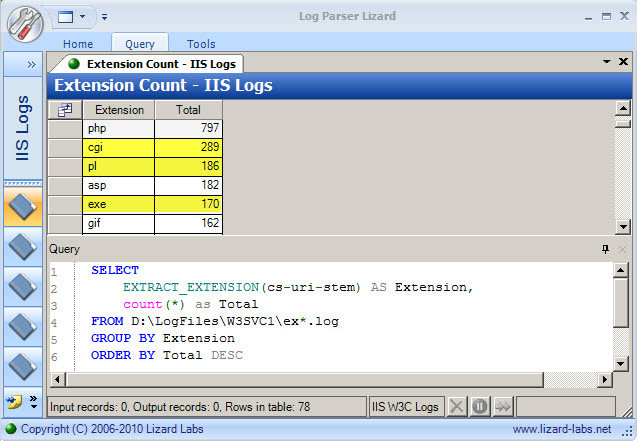Click count(*) in query line 3
The width and height of the screenshot is (637, 441).
click(154, 305)
